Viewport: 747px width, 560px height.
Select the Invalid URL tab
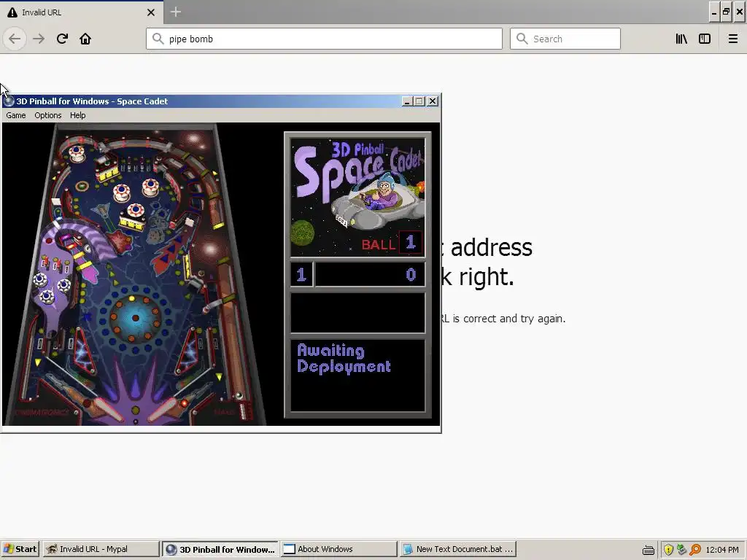pos(82,12)
